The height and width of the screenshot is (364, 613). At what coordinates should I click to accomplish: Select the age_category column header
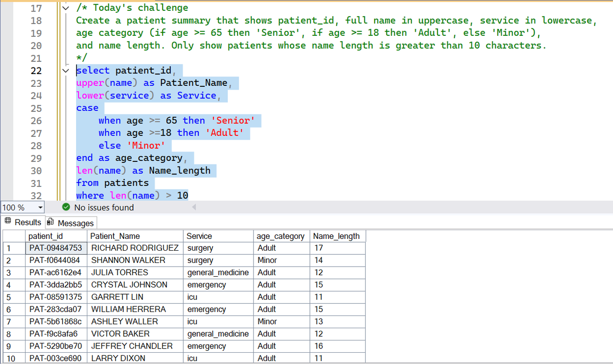coord(281,236)
